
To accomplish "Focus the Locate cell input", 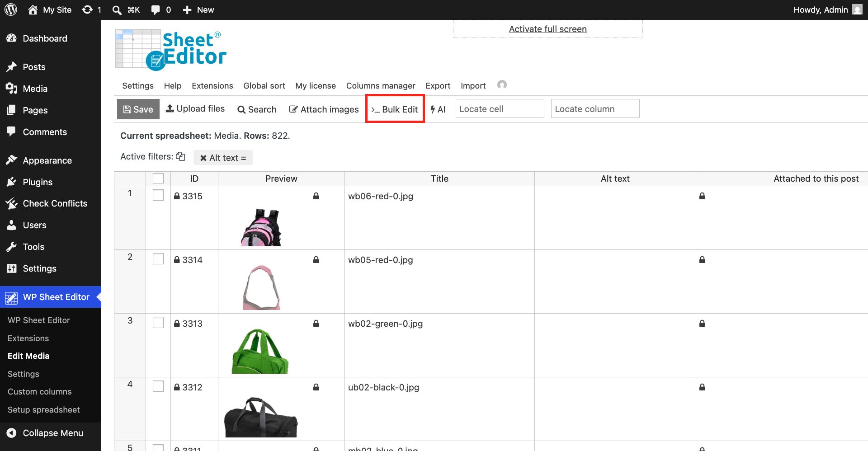I will [x=500, y=108].
